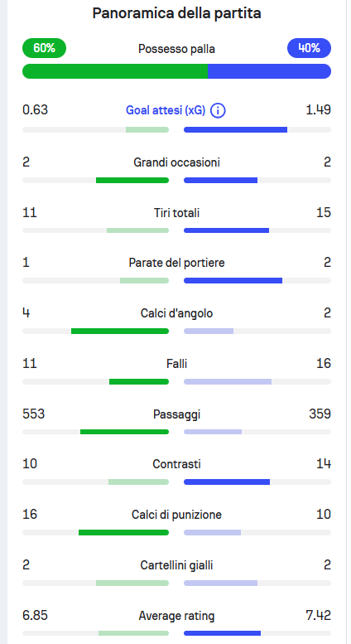Click the blue part of possession bar
Screen dimensions: 351x644
pyautogui.click(x=269, y=71)
